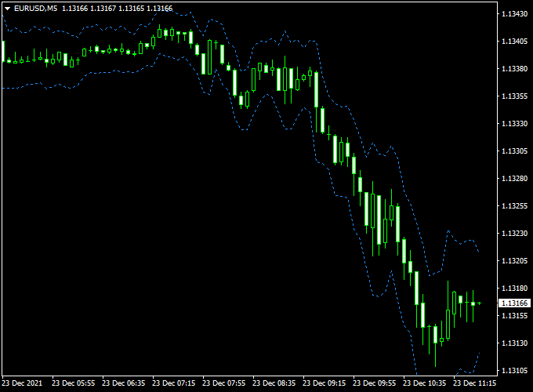533x392 pixels.
Task: Click the 23 Dec 10:35 time label
Action: tap(425, 383)
